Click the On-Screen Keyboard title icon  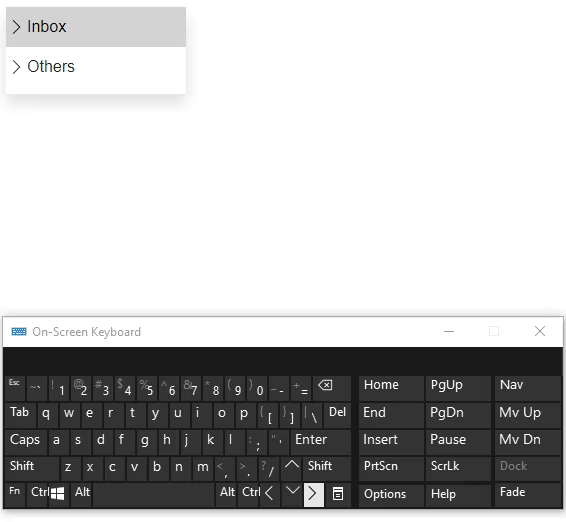(x=19, y=331)
